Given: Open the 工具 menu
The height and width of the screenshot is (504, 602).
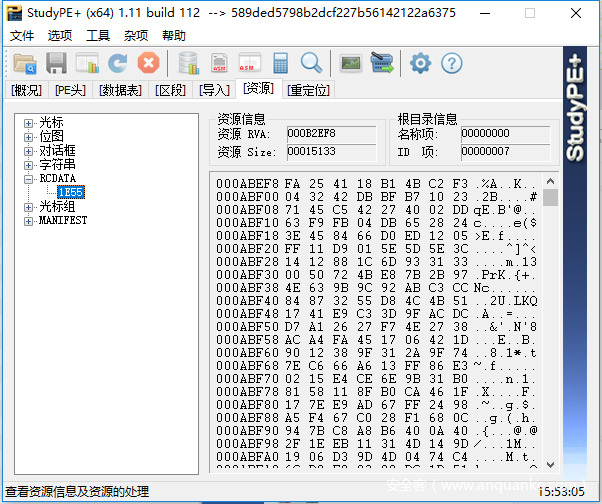Looking at the screenshot, I should [x=98, y=35].
